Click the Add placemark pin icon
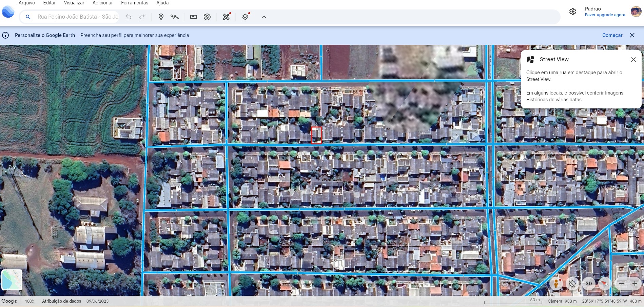 click(161, 17)
